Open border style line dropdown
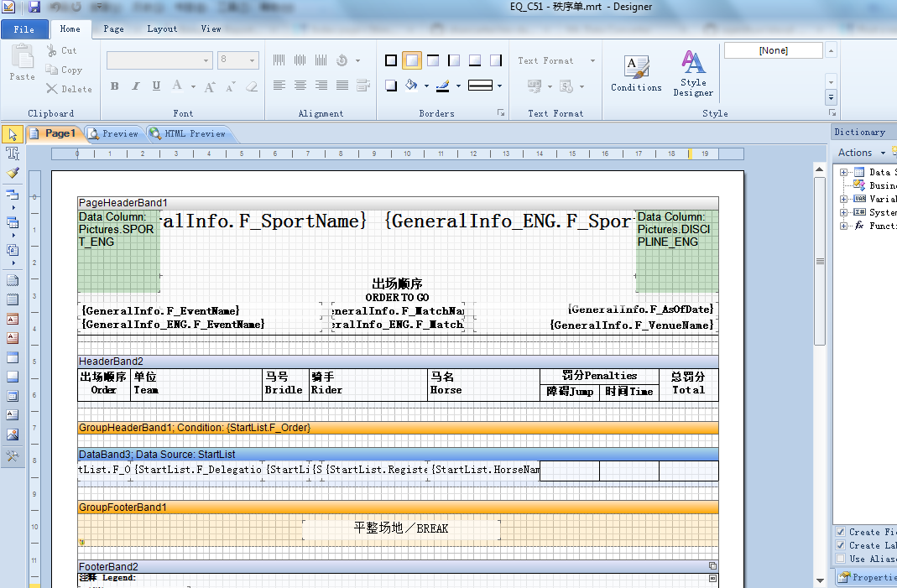897x588 pixels. tap(500, 86)
